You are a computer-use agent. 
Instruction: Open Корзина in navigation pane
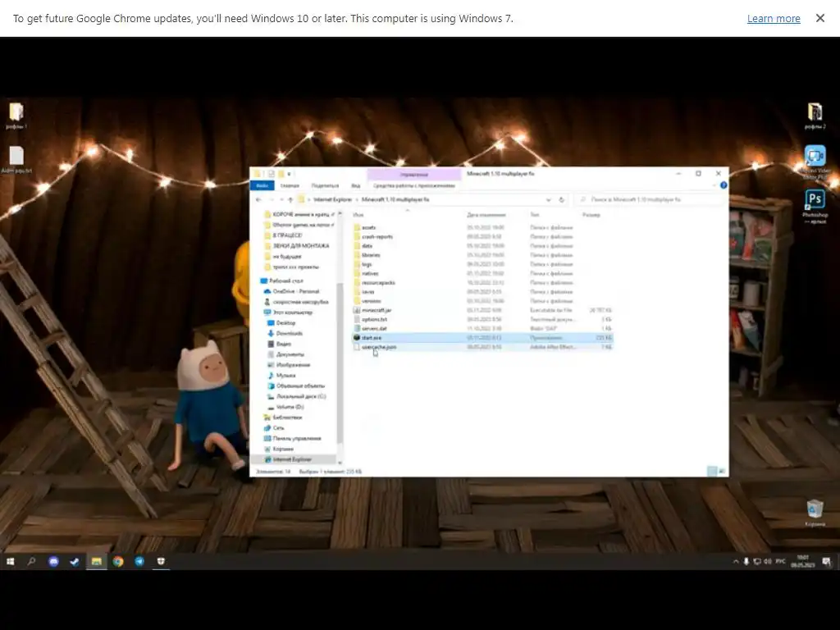click(x=283, y=449)
